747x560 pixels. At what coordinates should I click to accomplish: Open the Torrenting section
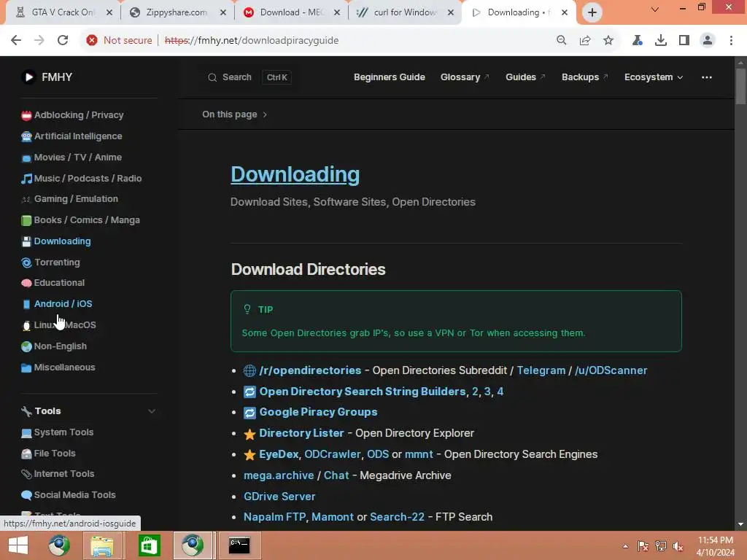(x=50, y=262)
